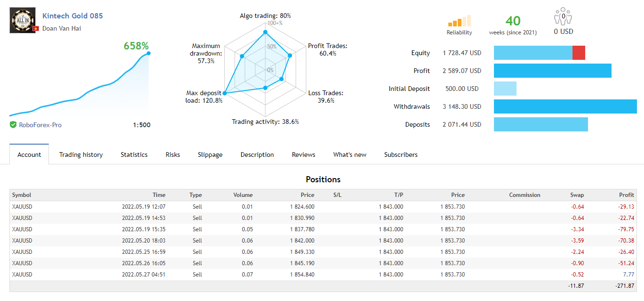644x301 pixels.
Task: Click the Algo trading point on the radar chart
Action: pyautogui.click(x=265, y=33)
